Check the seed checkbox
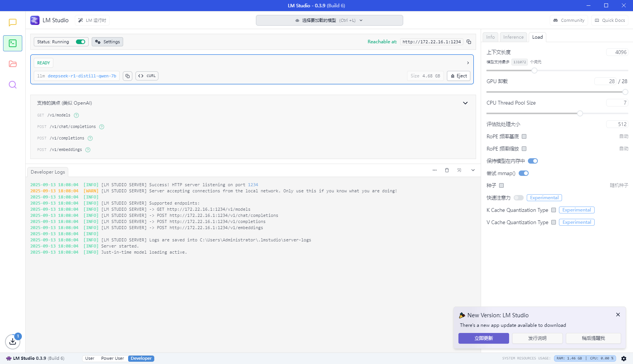Screen dimensions: 633x364 (501, 185)
